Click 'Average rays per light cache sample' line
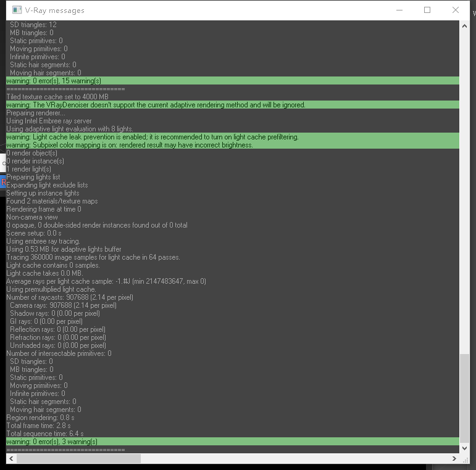Viewport: 476px width, 470px height. click(x=106, y=281)
